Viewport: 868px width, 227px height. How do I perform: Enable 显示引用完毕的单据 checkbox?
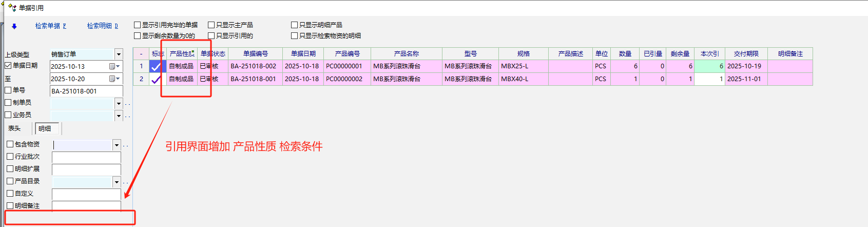pyautogui.click(x=137, y=25)
